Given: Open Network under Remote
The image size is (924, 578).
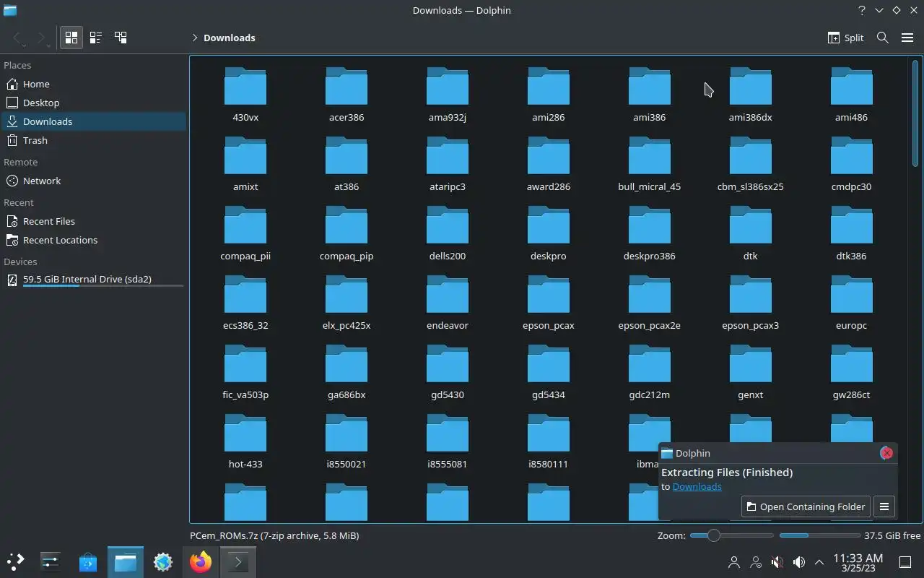Looking at the screenshot, I should point(94,181).
